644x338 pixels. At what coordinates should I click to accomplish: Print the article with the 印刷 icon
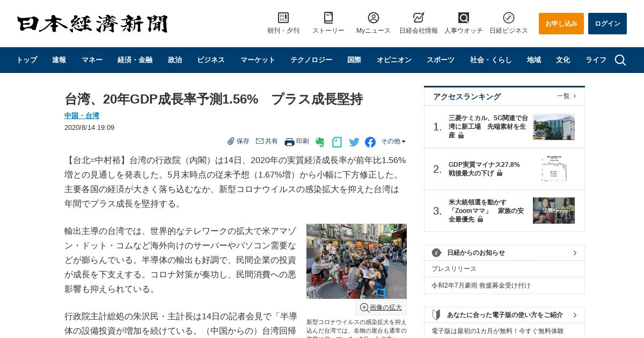click(x=289, y=142)
